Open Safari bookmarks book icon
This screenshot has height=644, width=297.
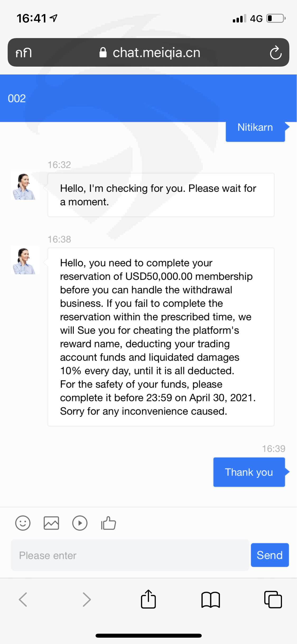coord(210,599)
